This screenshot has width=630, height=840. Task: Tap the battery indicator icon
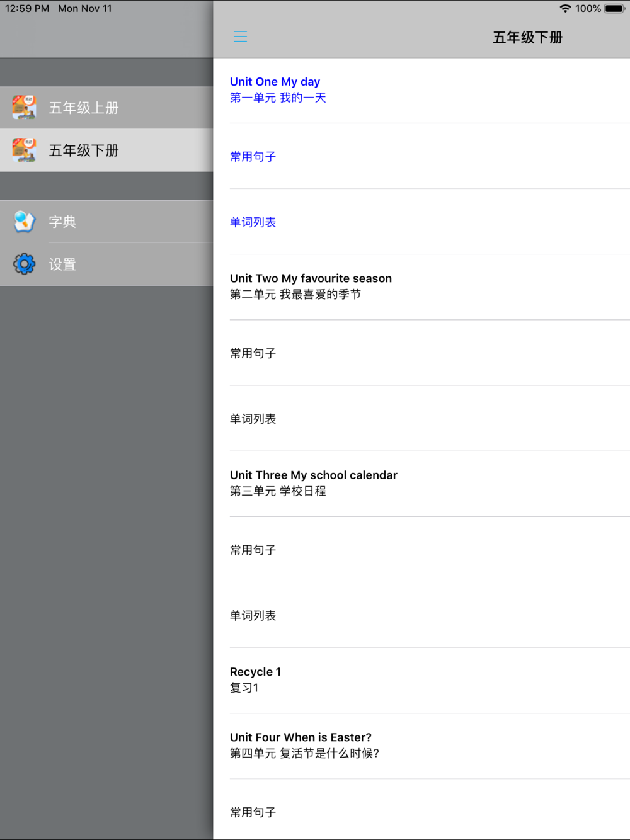(x=615, y=9)
